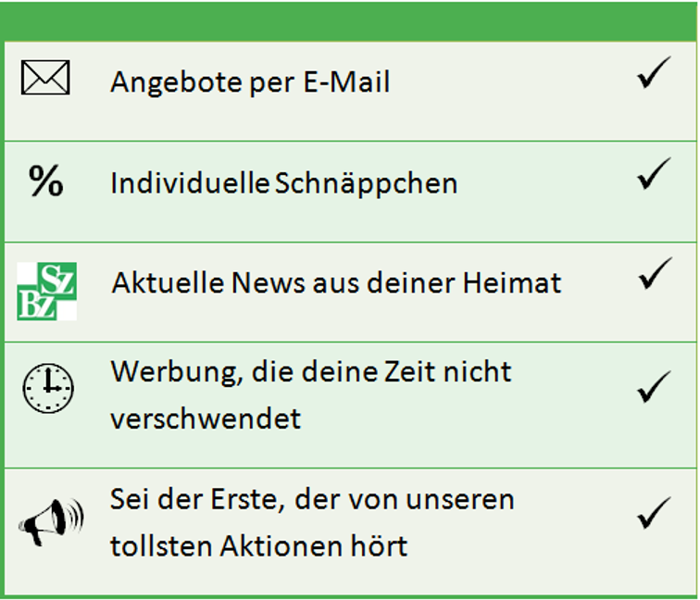The height and width of the screenshot is (600, 700).
Task: Click the word "verschwendet"
Action: click(206, 419)
